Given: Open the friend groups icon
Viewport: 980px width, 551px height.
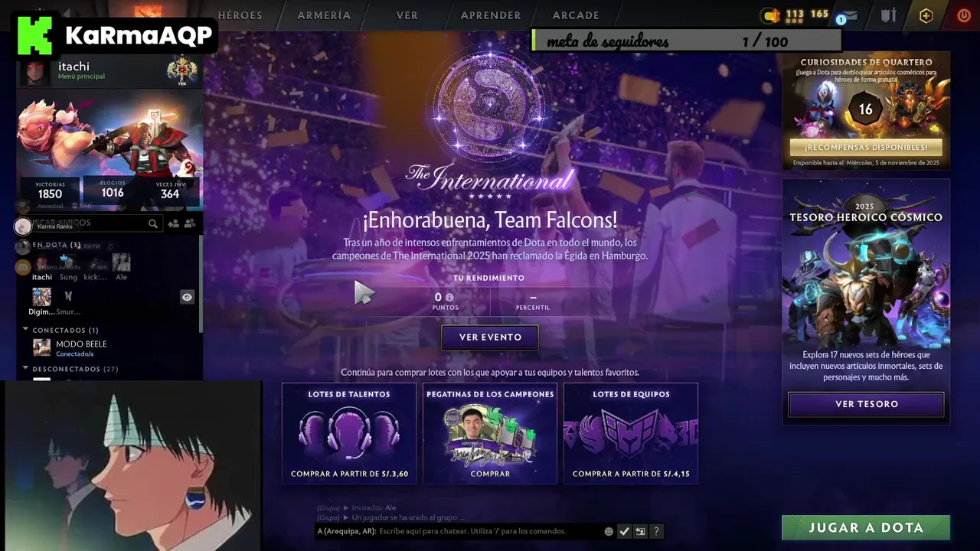Looking at the screenshot, I should [x=190, y=223].
